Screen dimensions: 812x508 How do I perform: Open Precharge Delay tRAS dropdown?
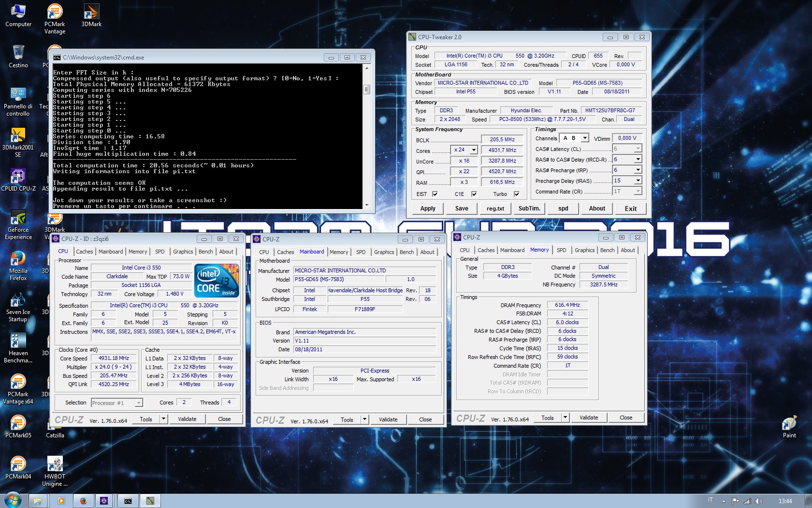coord(638,180)
